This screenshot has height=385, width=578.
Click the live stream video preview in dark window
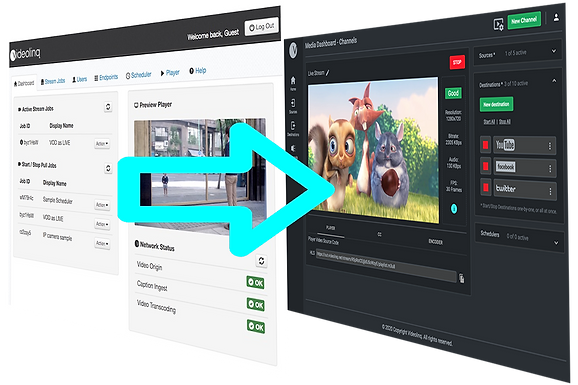click(x=373, y=150)
